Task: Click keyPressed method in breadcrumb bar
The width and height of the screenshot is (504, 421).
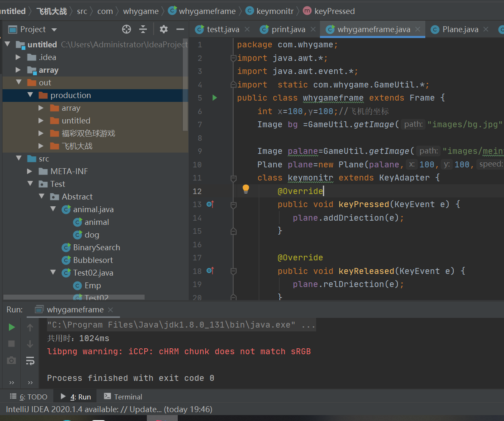Action: (x=329, y=11)
